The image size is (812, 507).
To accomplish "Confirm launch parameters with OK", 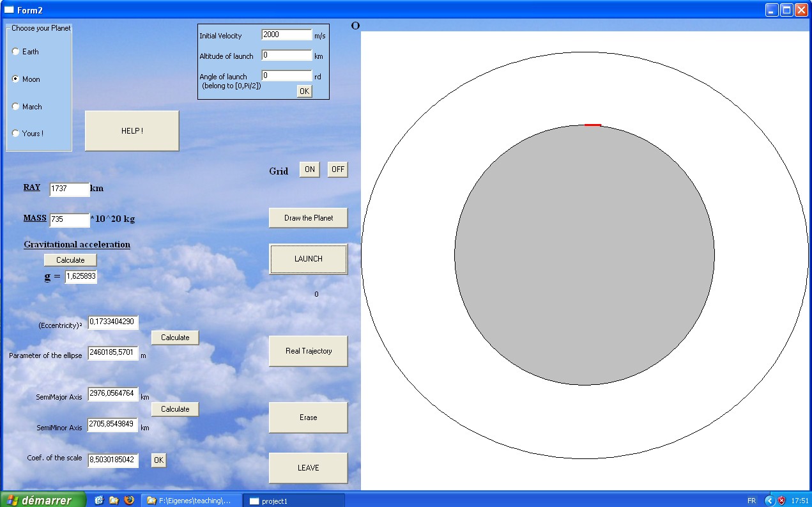I will tap(305, 91).
